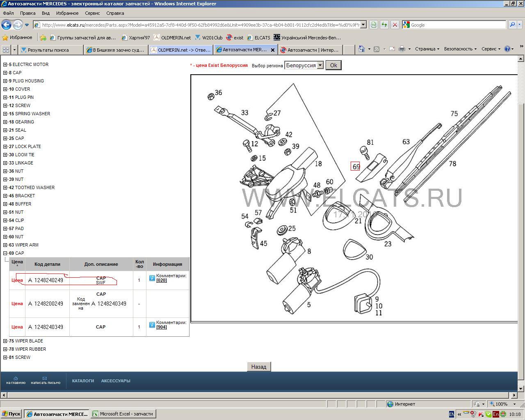Open the W201Club favorites bookmark

(209, 37)
